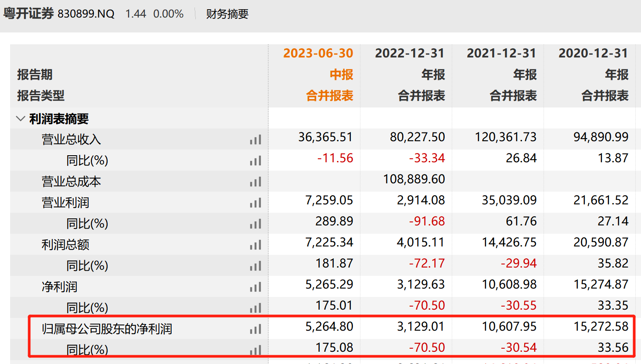Image resolution: width=641 pixels, height=364 pixels.
Task: Select the 2023-06-30 report column header
Action: click(x=318, y=53)
